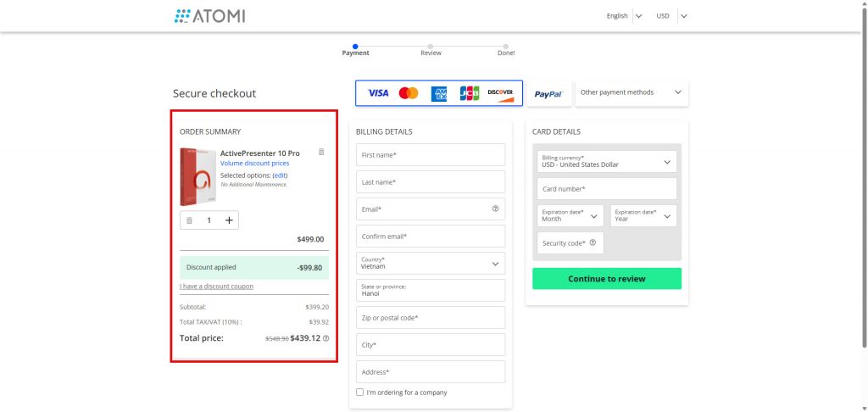Choose credit card payment logos option

pos(439,93)
